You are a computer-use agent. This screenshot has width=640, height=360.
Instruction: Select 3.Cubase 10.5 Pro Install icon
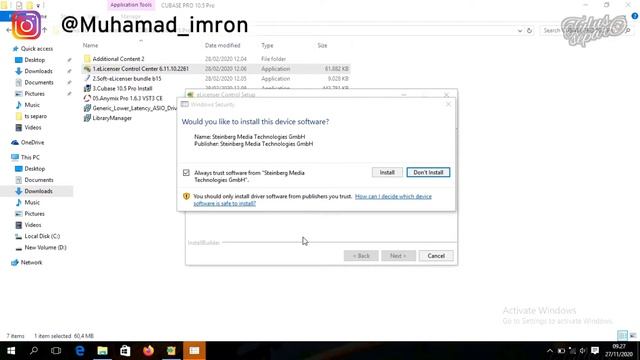(x=87, y=88)
